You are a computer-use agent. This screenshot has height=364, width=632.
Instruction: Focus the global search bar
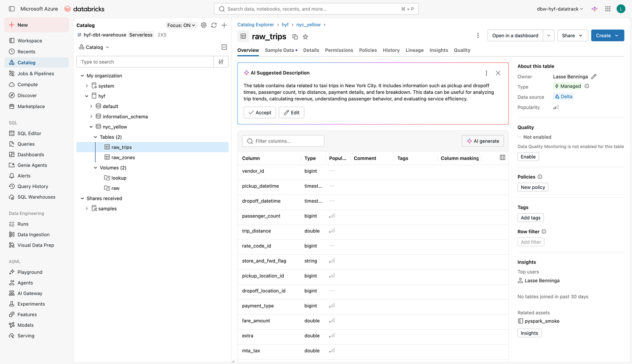[x=316, y=9]
